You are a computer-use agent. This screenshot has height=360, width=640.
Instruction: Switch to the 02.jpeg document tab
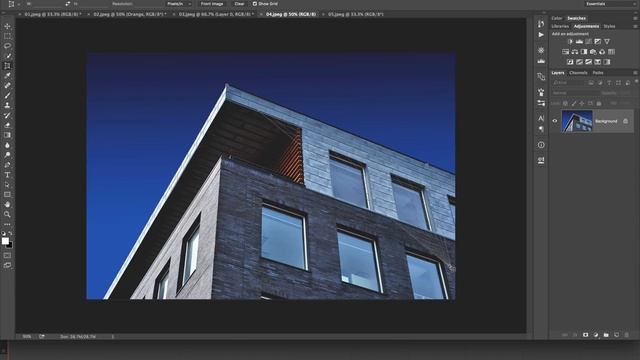(130, 14)
